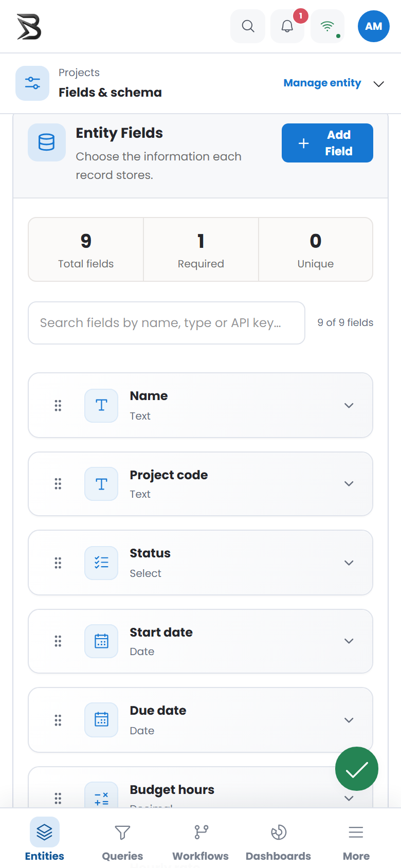Click the Manage entity link

pyautogui.click(x=322, y=83)
